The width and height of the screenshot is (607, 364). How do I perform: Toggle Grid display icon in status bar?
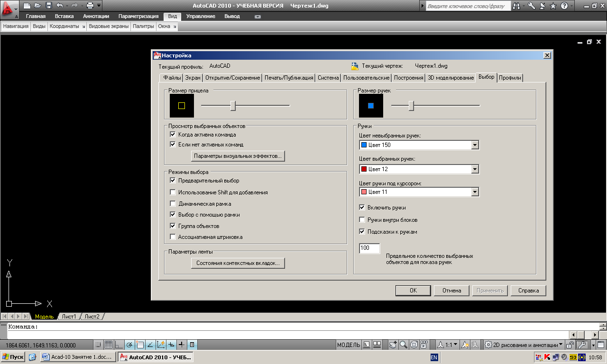pos(108,345)
